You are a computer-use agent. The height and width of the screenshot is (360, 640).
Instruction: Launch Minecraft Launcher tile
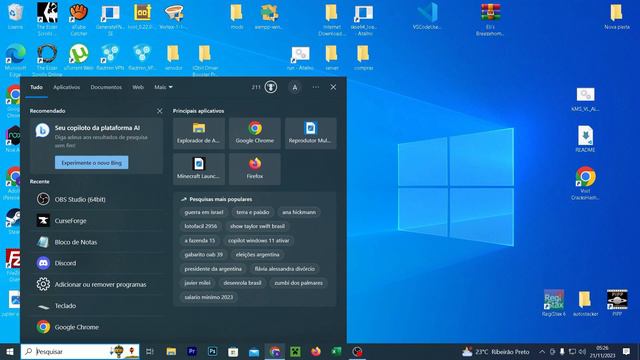tap(199, 169)
